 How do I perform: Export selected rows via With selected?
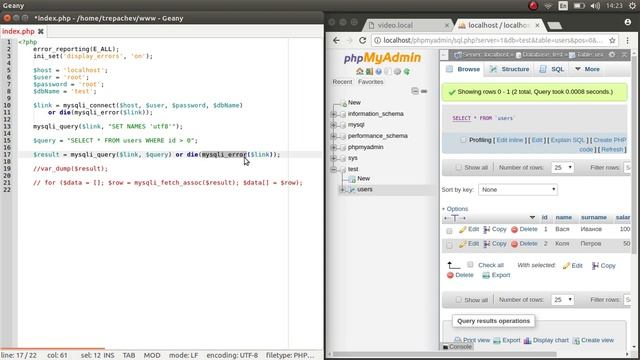click(x=496, y=275)
